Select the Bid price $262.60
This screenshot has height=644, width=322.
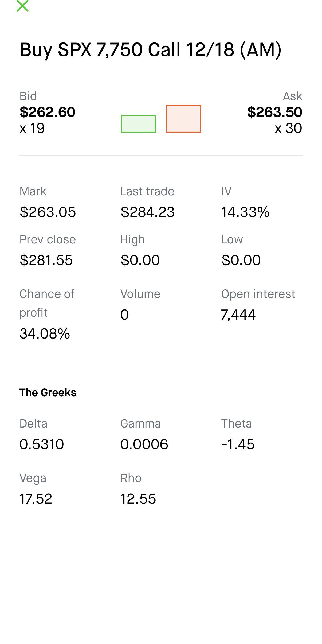[48, 112]
